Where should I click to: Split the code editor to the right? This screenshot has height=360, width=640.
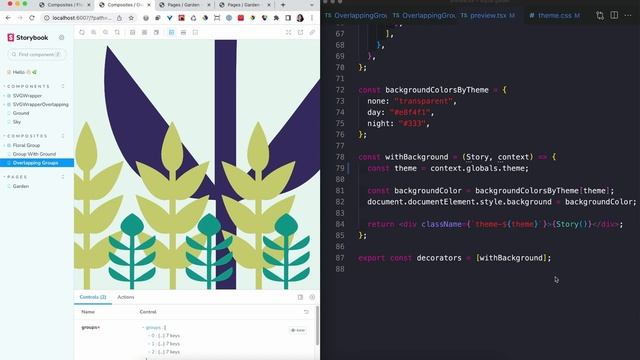coord(614,16)
